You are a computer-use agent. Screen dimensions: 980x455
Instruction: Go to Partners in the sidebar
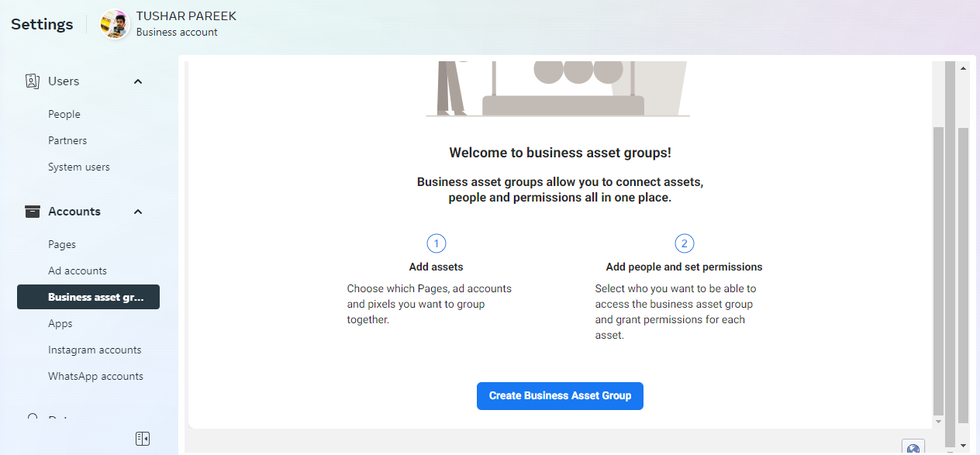pyautogui.click(x=67, y=140)
